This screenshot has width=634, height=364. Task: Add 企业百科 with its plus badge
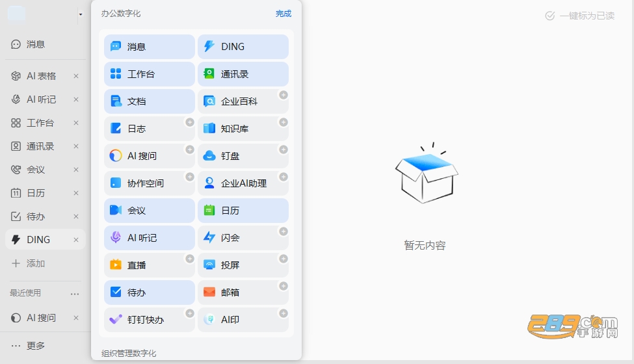click(284, 95)
